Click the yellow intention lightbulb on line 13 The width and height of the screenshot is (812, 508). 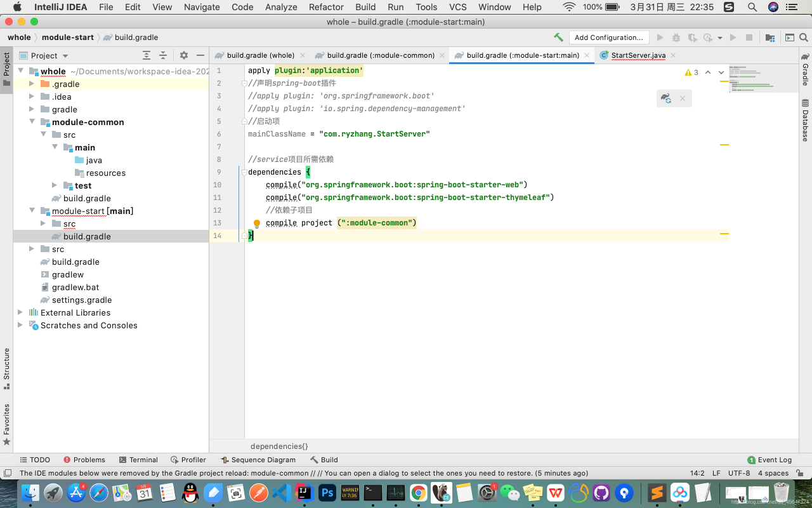(257, 224)
